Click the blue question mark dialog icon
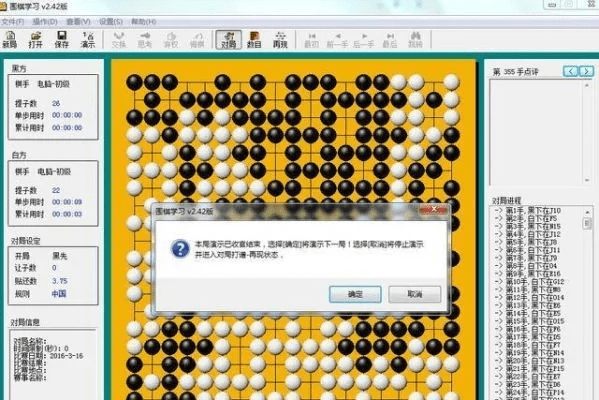The image size is (599, 400). coord(180,248)
